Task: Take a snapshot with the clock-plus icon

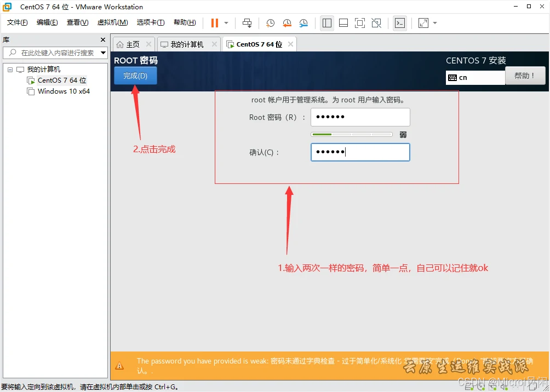Action: [270, 23]
